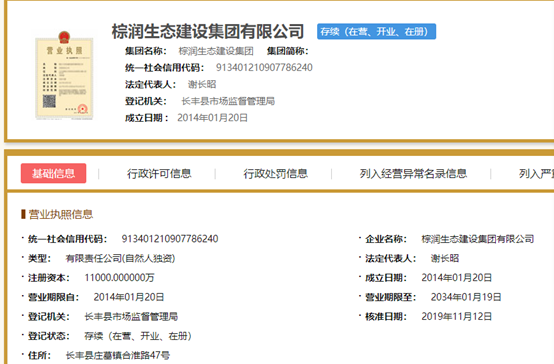Select header credit code 913401210907786240
The image size is (554, 364).
(x=264, y=67)
